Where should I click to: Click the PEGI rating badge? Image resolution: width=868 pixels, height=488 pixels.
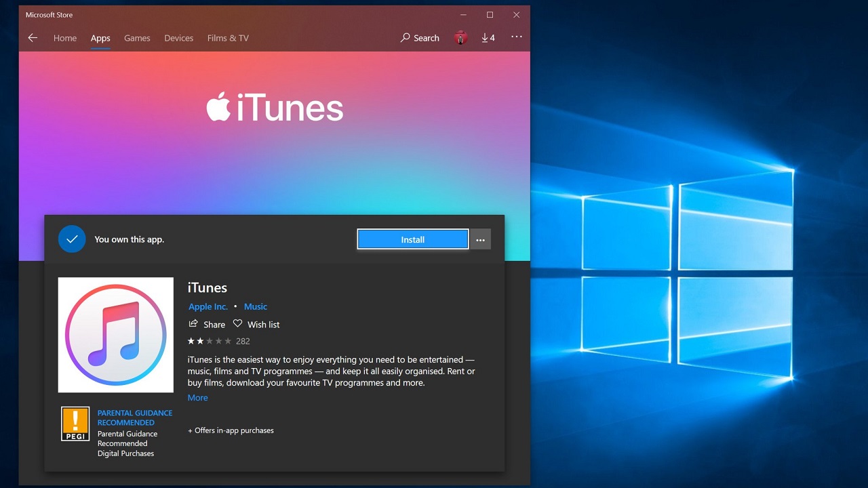(75, 424)
